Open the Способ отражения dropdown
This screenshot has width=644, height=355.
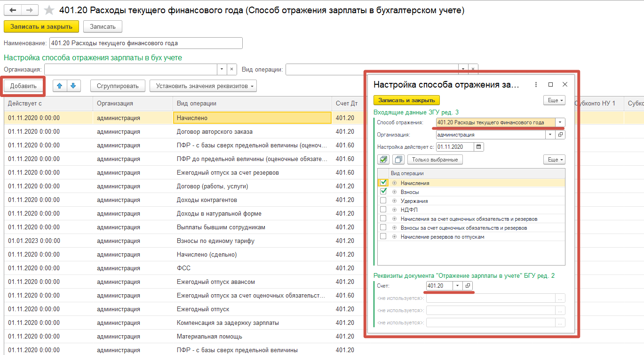pyautogui.click(x=560, y=122)
